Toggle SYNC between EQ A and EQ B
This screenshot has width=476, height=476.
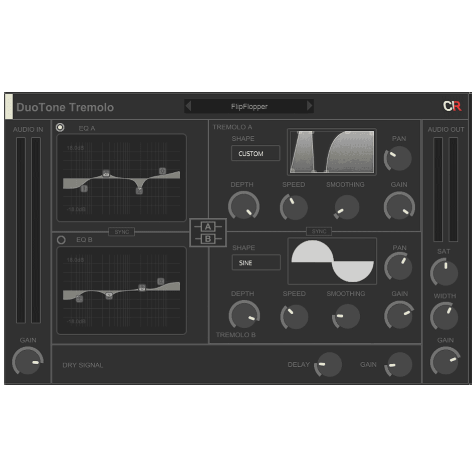[121, 231]
